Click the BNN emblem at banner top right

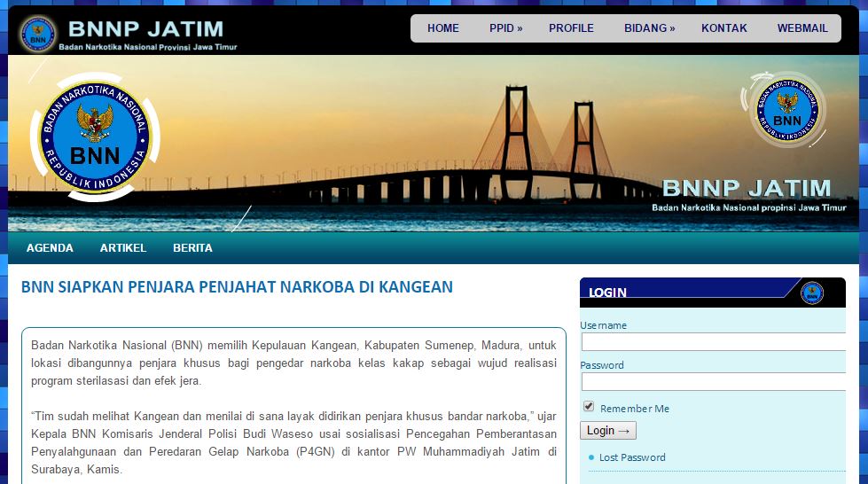pos(786,111)
